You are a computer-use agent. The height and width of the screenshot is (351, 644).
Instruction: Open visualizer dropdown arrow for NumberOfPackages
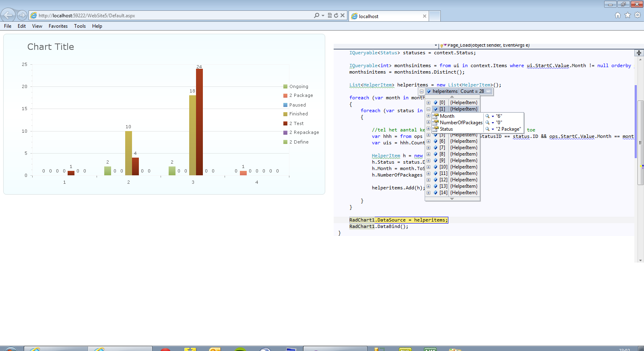click(493, 123)
